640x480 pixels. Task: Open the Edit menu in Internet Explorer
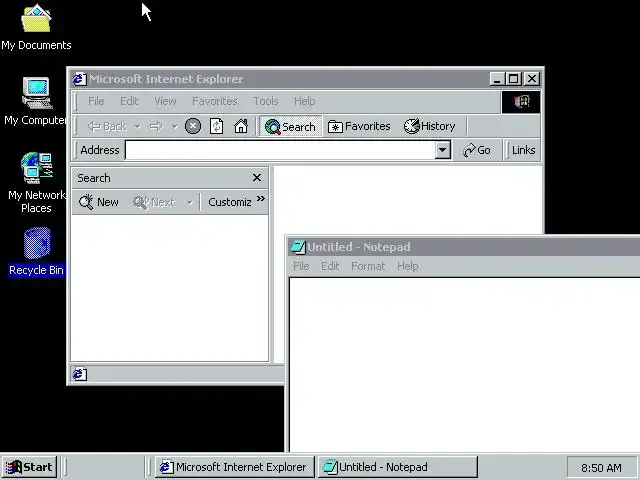129,101
